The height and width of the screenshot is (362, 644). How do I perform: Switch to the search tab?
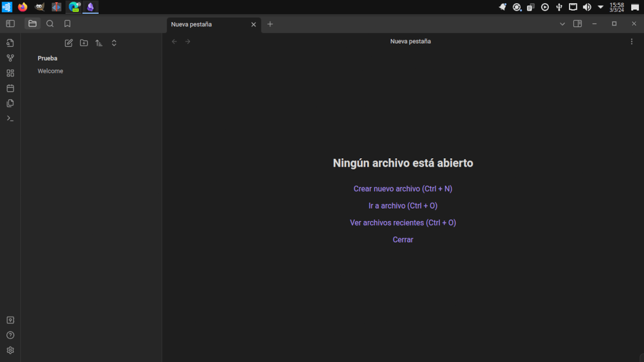point(50,24)
